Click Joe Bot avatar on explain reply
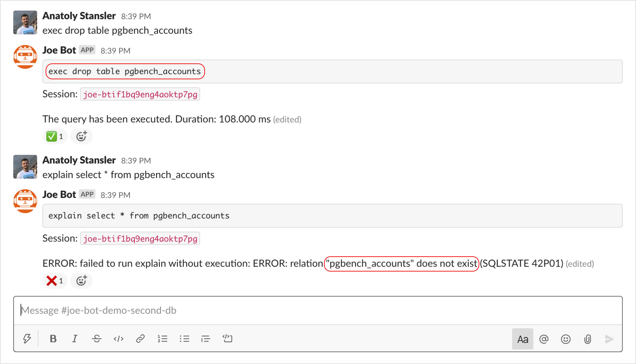 (25, 201)
